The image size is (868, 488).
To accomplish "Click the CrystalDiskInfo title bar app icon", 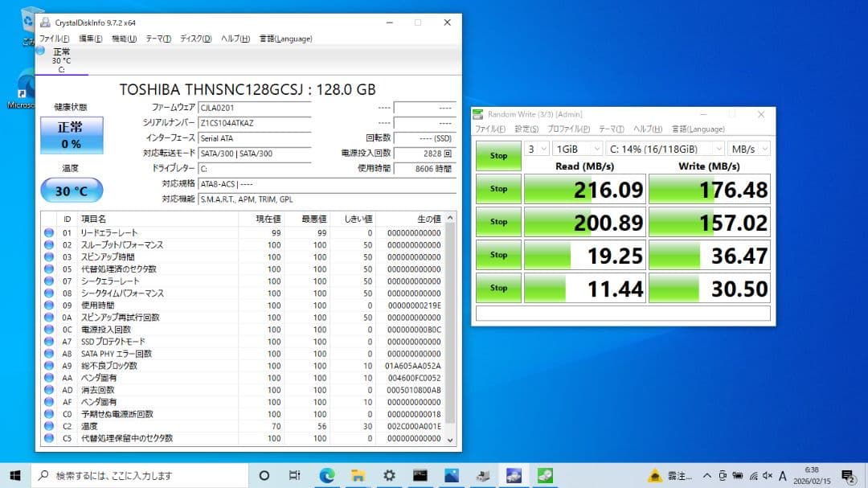I will click(45, 23).
